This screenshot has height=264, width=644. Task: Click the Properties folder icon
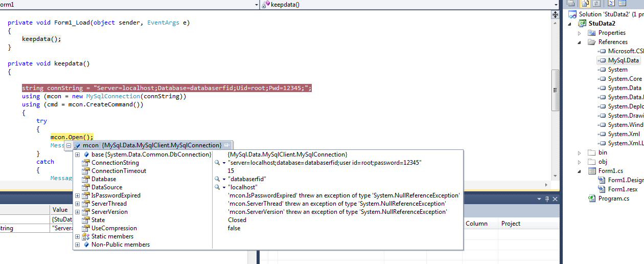(x=591, y=33)
